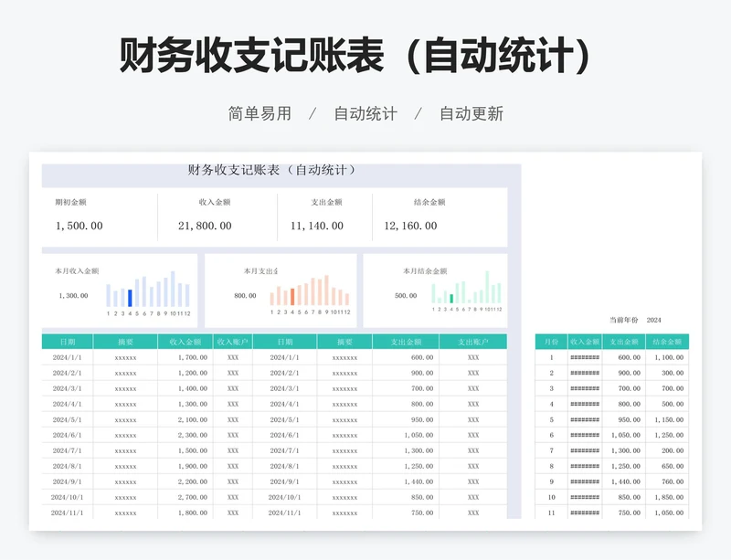
Task: Click the 本月结余金额 chart label
Action: coord(425,271)
